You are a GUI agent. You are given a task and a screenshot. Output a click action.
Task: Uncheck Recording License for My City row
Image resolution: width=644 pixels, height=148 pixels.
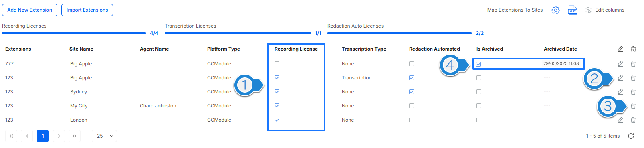pyautogui.click(x=277, y=106)
